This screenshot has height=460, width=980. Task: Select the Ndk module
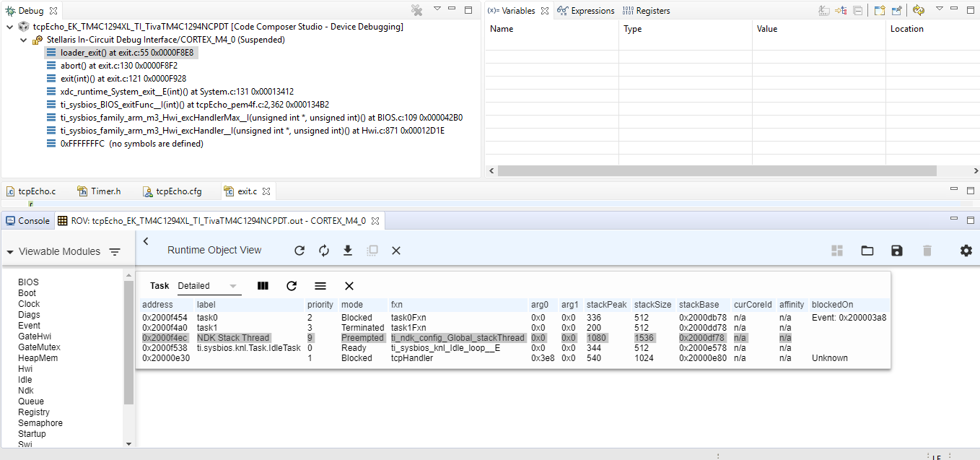pyautogui.click(x=26, y=391)
